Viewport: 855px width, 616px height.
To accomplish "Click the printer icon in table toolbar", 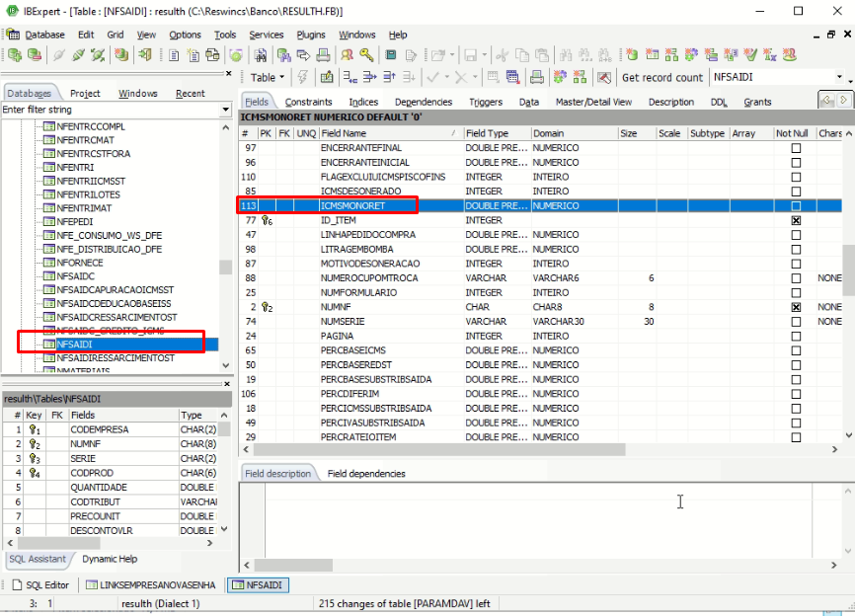I will tap(536, 77).
